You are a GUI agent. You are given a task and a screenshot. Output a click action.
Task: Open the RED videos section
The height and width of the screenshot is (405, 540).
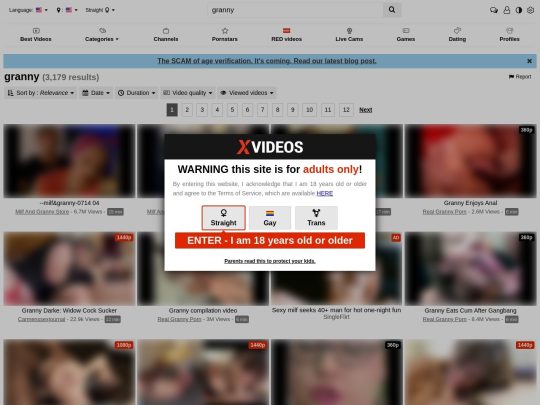pyautogui.click(x=287, y=35)
